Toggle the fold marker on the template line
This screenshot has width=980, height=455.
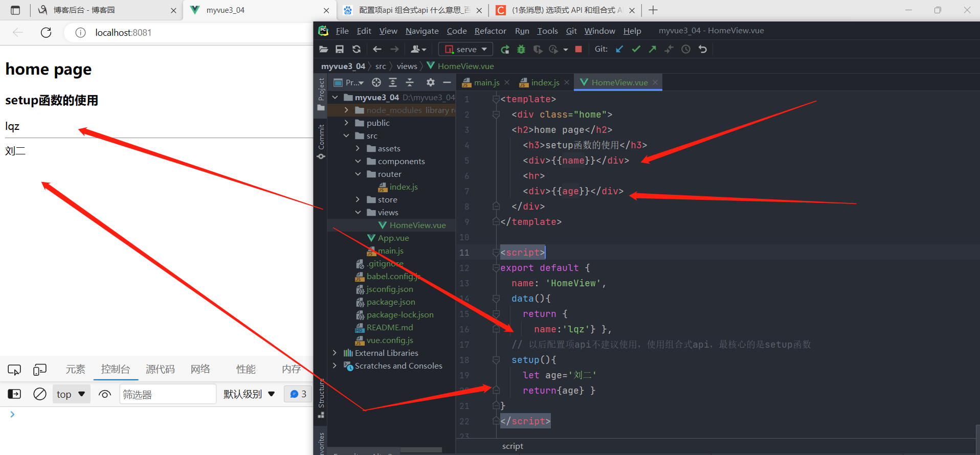tap(496, 99)
